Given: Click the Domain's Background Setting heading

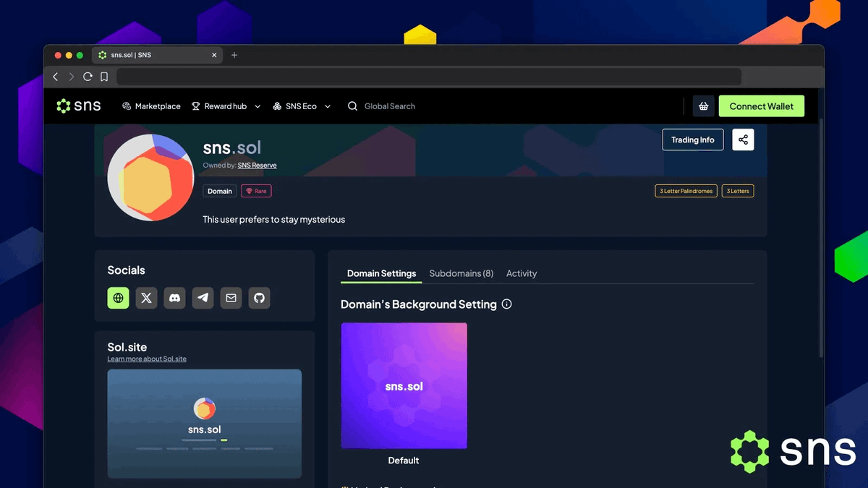Looking at the screenshot, I should pyautogui.click(x=419, y=304).
